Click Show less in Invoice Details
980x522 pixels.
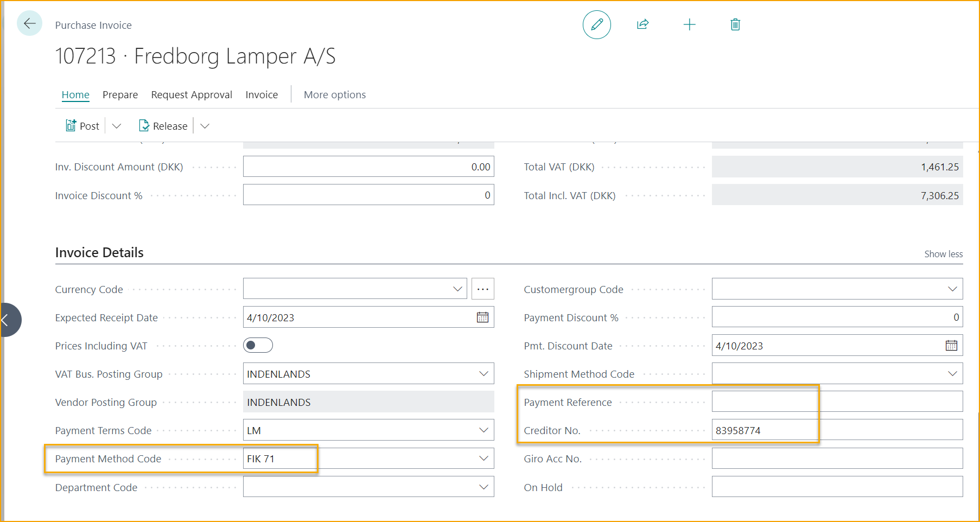click(x=943, y=254)
